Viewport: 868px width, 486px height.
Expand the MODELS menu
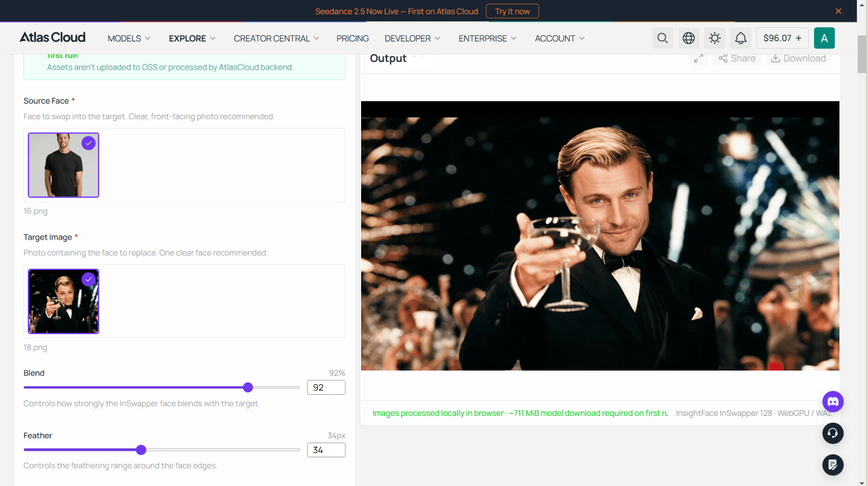[129, 38]
